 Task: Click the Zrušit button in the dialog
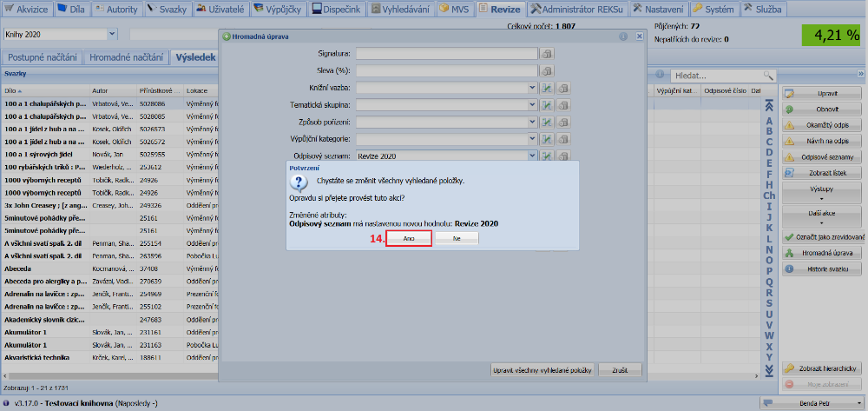click(620, 369)
